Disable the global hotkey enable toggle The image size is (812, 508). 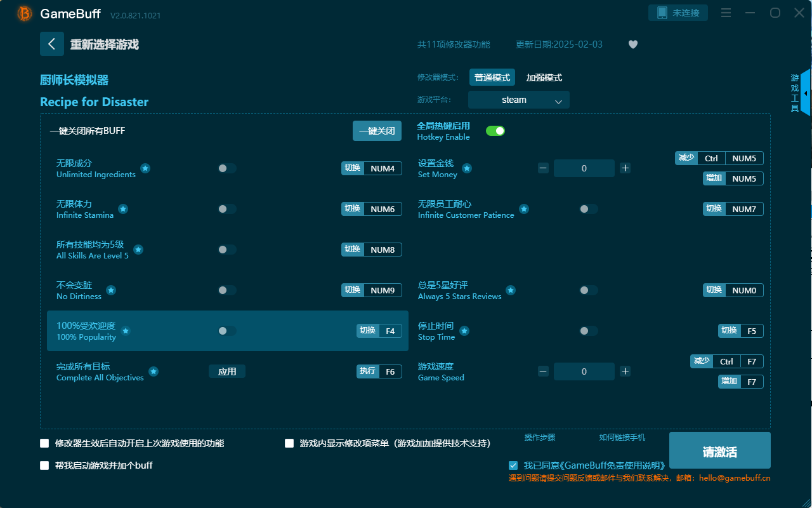tap(495, 130)
